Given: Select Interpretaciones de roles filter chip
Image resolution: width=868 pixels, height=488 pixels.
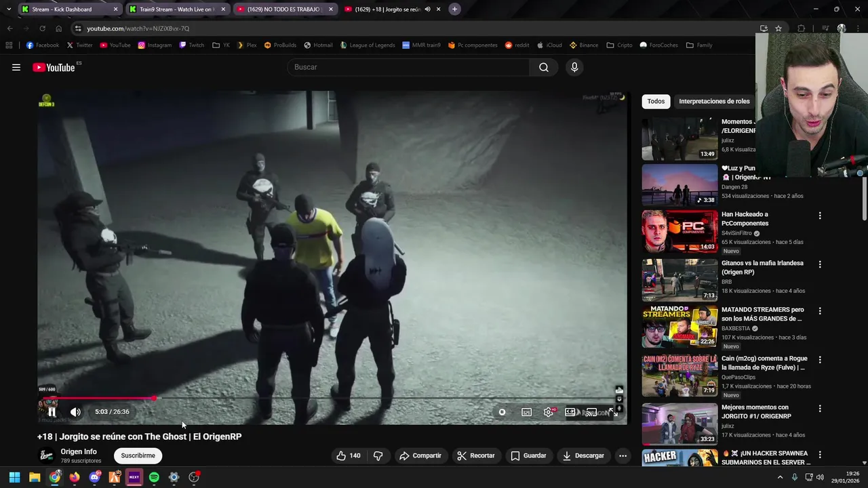Looking at the screenshot, I should click(714, 101).
